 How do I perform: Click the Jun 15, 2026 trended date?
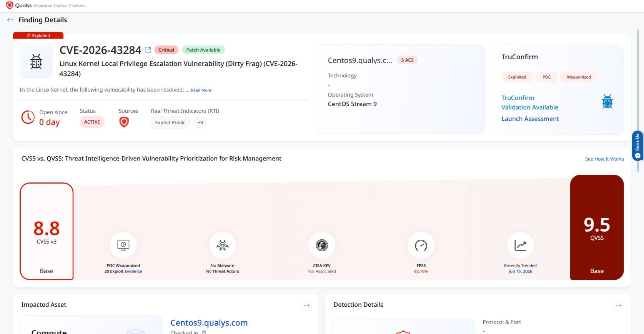coord(520,271)
